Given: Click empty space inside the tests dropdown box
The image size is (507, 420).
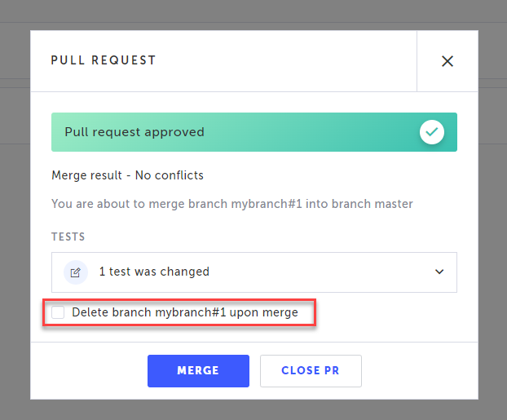Looking at the screenshot, I should coord(326,272).
